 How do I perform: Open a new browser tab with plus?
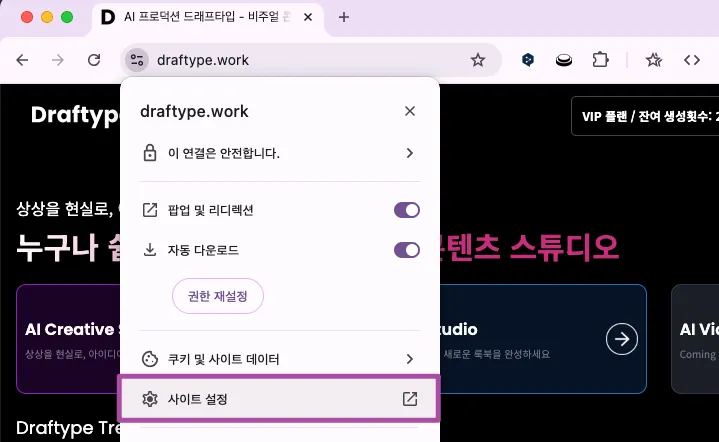pos(343,17)
